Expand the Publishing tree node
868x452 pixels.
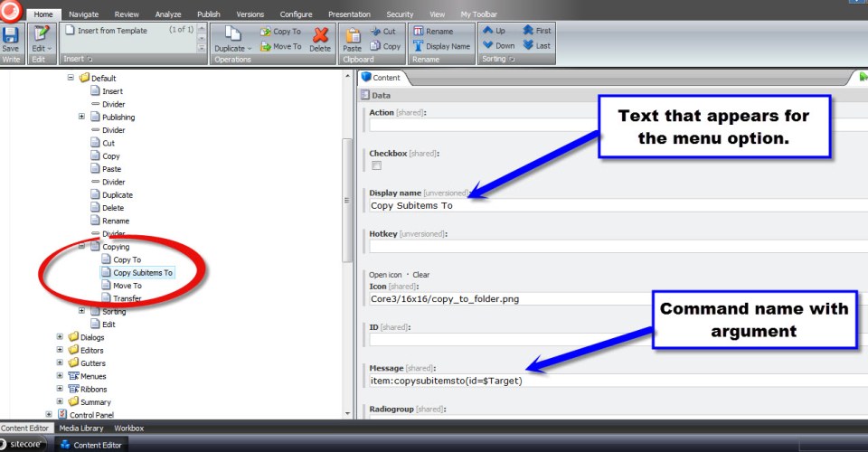(x=82, y=117)
